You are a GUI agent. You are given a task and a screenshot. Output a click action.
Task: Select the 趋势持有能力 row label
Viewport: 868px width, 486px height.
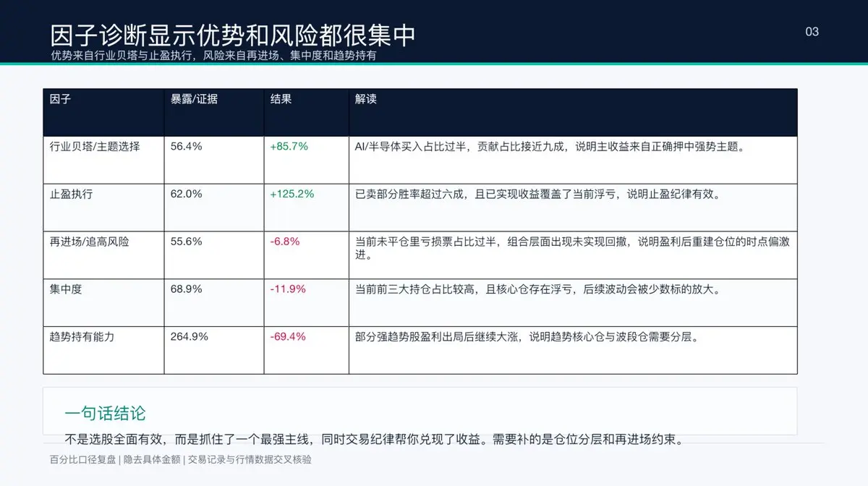tap(82, 337)
